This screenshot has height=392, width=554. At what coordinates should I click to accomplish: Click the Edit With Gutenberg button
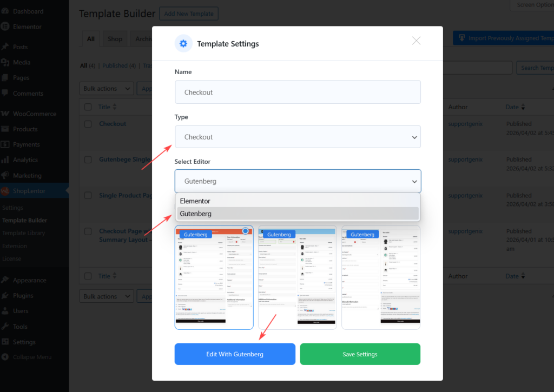click(x=235, y=354)
